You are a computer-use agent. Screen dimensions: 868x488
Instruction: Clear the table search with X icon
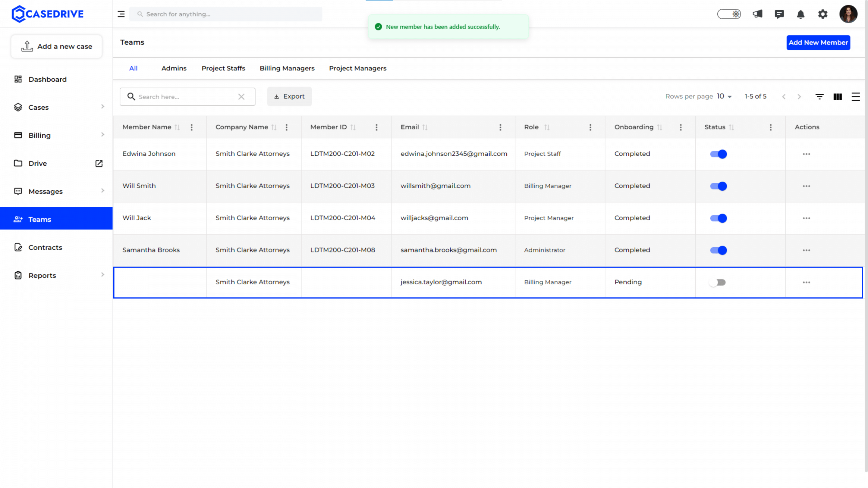241,97
